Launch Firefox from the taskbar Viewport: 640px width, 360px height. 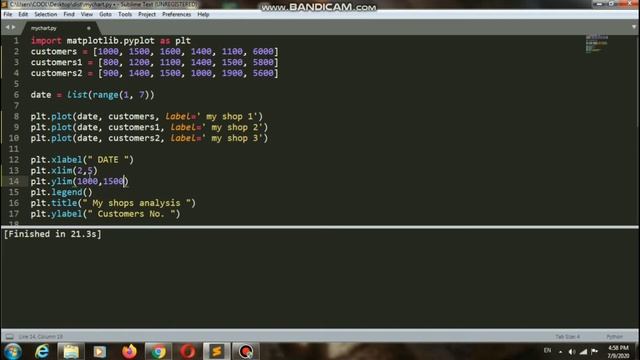point(129,351)
